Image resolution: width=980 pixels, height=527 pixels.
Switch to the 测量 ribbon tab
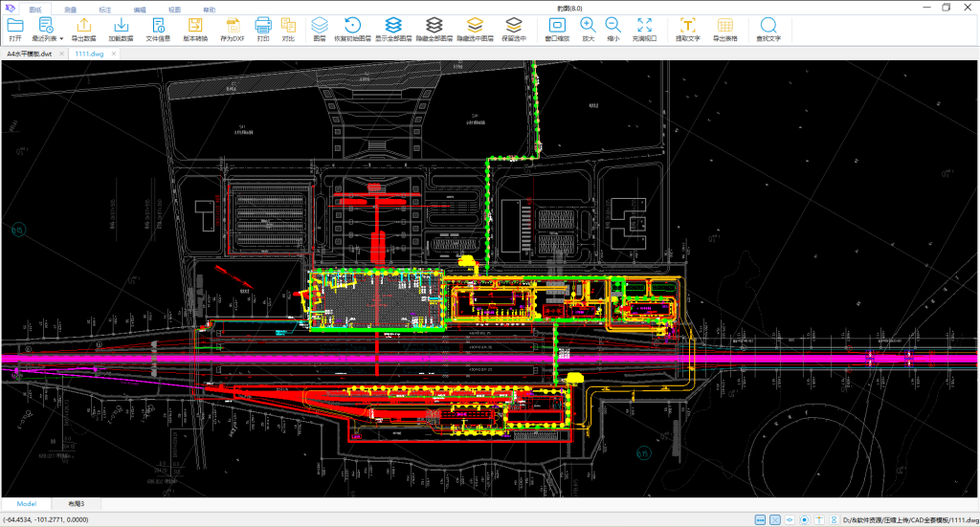pos(71,8)
